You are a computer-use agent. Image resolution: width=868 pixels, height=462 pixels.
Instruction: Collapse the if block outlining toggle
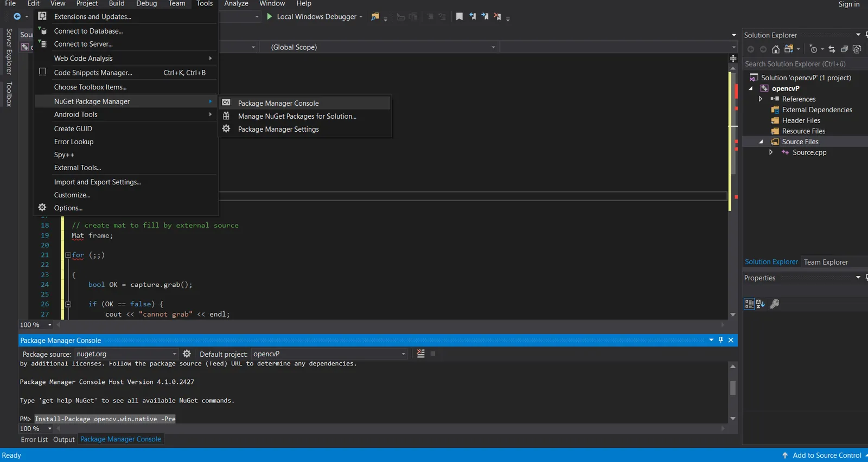68,304
